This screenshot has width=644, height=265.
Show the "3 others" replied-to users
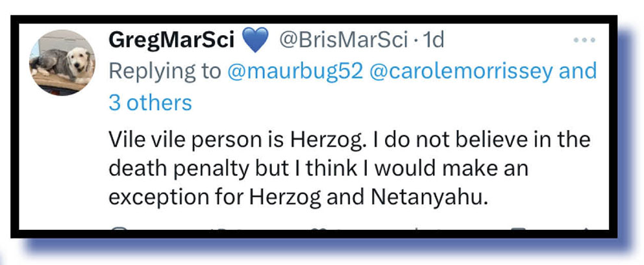[x=150, y=103]
